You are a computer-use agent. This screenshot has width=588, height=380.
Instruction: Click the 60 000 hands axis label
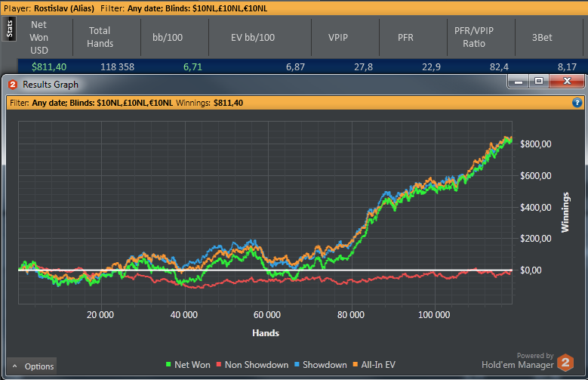[x=267, y=315]
